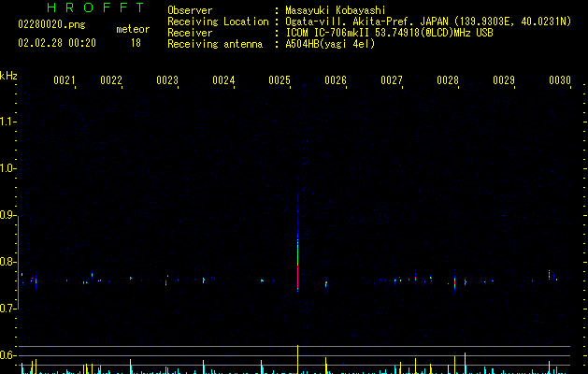Click the 0.7 kHz axis label
This screenshot has height=374, width=588.
(x=7, y=309)
